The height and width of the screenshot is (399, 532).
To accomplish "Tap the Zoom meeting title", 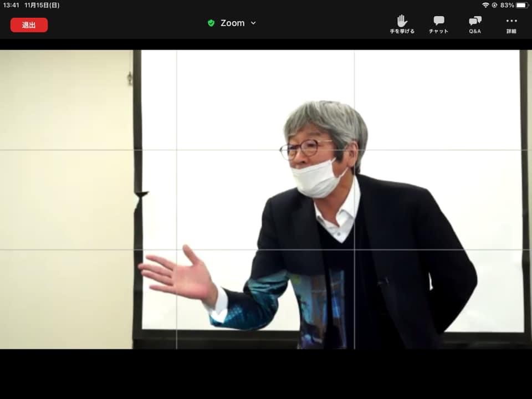I will click(232, 23).
